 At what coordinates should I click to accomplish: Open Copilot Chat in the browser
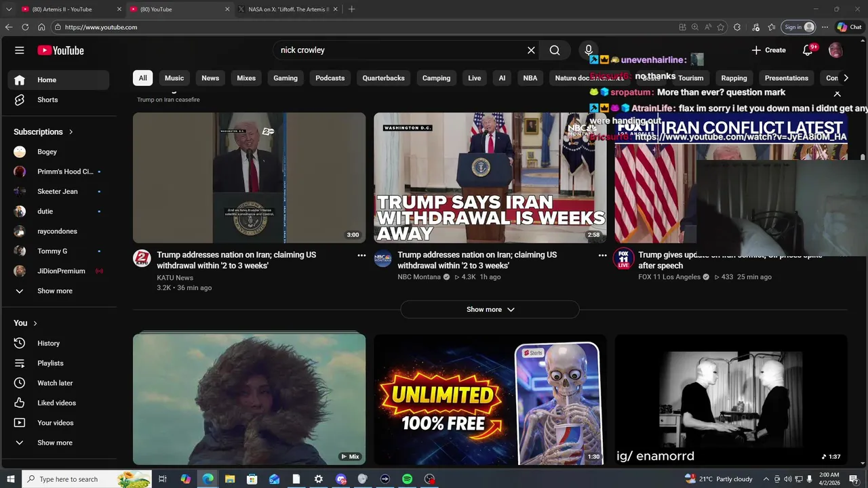[849, 27]
